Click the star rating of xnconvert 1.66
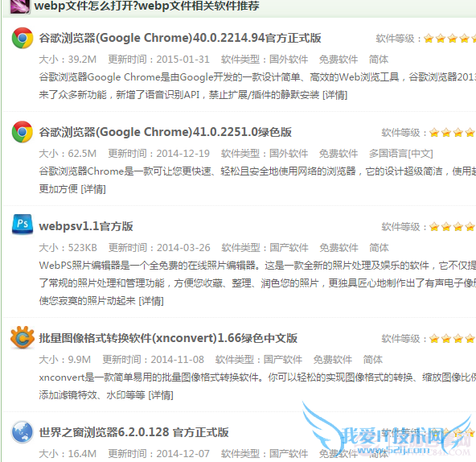 [x=453, y=339]
